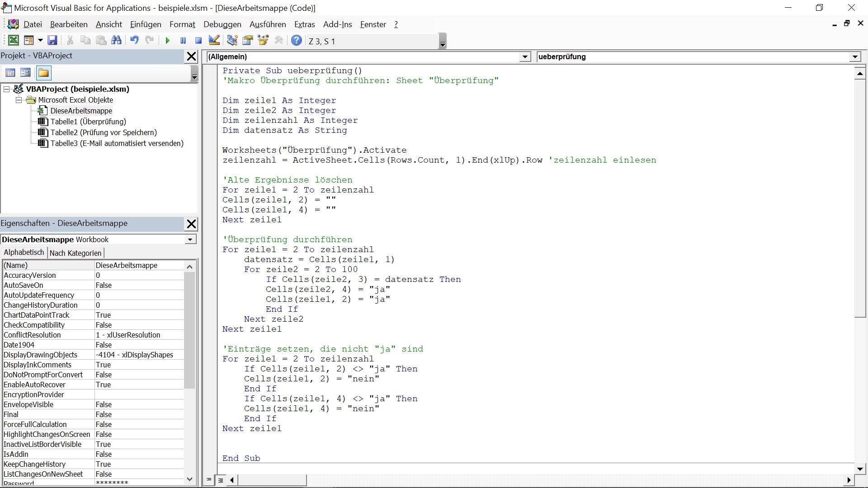Toggle Design Mode icon
Screen dimensions: 868x488
tap(214, 41)
